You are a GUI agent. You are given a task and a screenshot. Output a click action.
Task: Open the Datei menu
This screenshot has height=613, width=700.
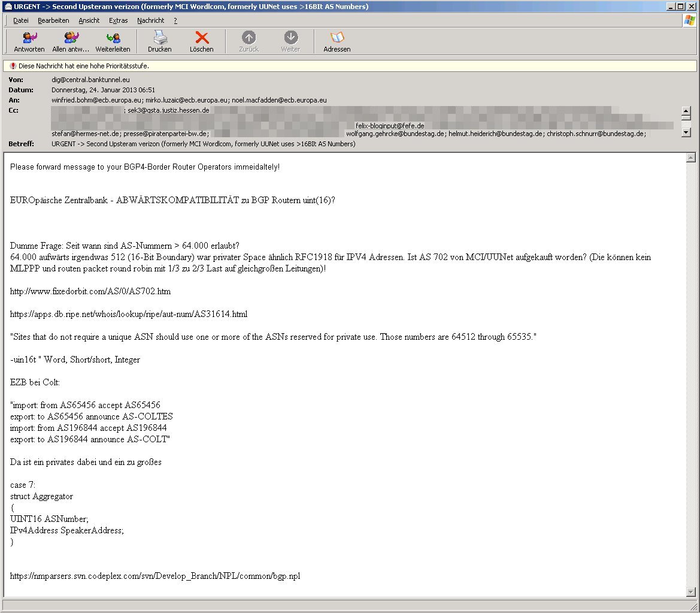pyautogui.click(x=21, y=20)
